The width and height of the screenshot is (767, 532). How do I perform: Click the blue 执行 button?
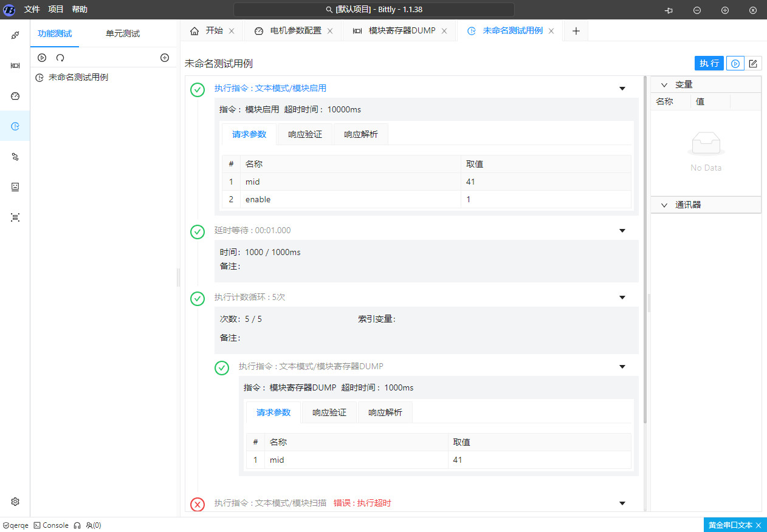point(709,64)
